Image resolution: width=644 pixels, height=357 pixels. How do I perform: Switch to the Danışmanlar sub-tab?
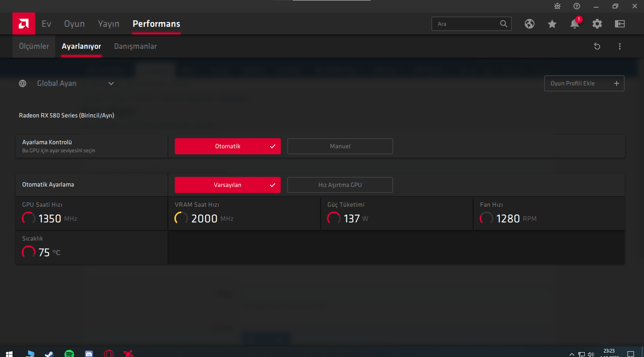[135, 46]
